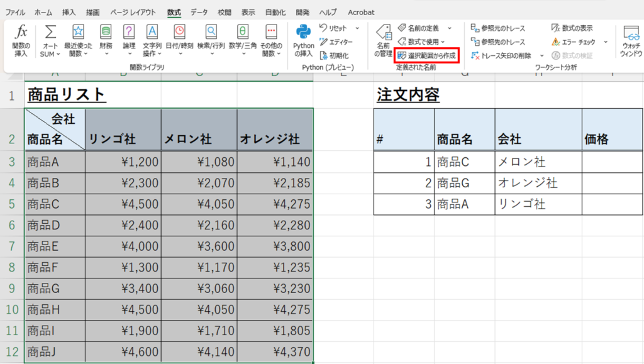The image size is (644, 364).
Task: Expand the エラー チェック dropdown arrow
Action: pyautogui.click(x=606, y=42)
